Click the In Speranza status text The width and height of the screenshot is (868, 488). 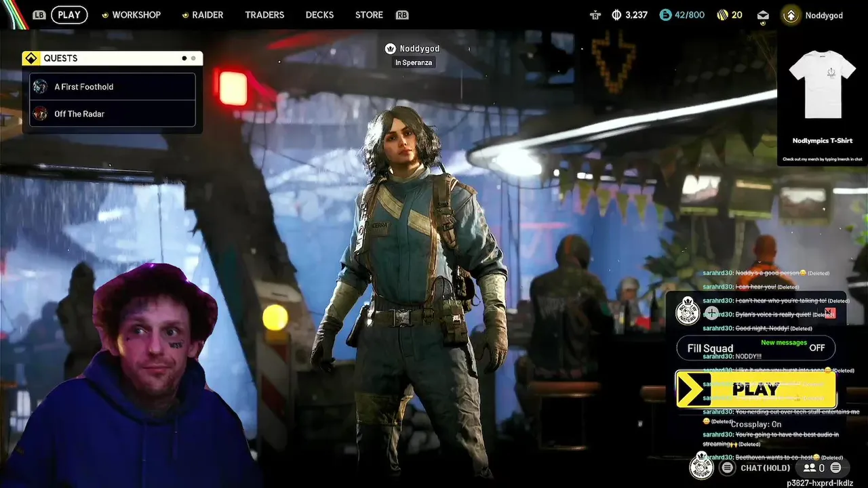click(x=414, y=63)
